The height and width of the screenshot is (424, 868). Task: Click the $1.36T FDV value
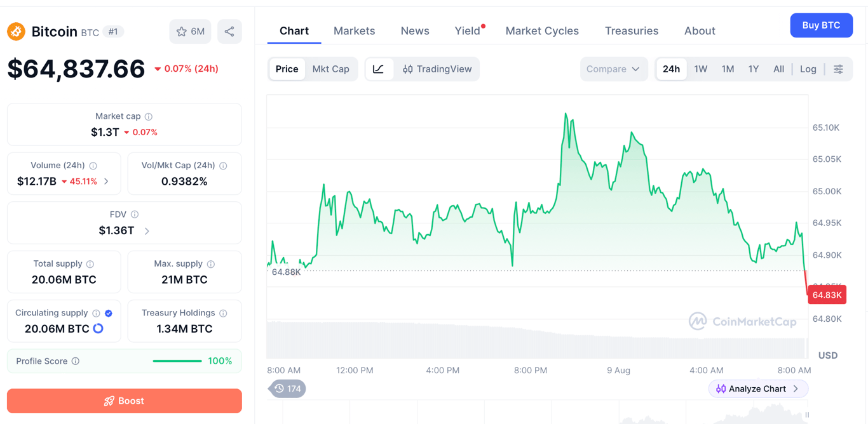[116, 231]
